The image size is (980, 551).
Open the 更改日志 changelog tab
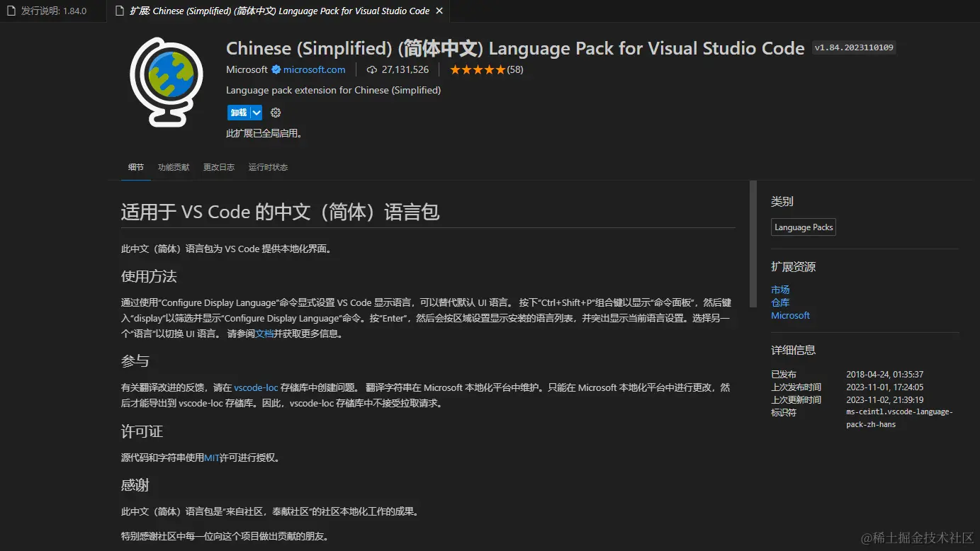tap(219, 167)
